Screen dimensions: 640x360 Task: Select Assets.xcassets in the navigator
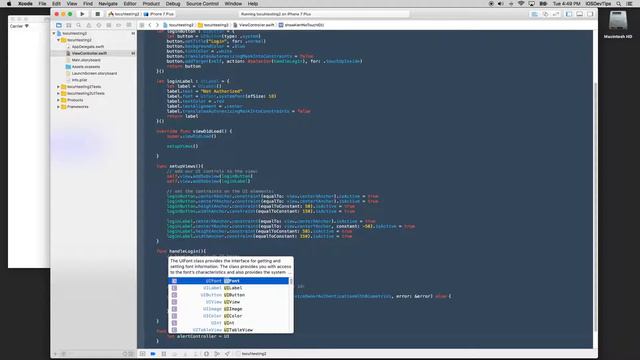[x=85, y=67]
